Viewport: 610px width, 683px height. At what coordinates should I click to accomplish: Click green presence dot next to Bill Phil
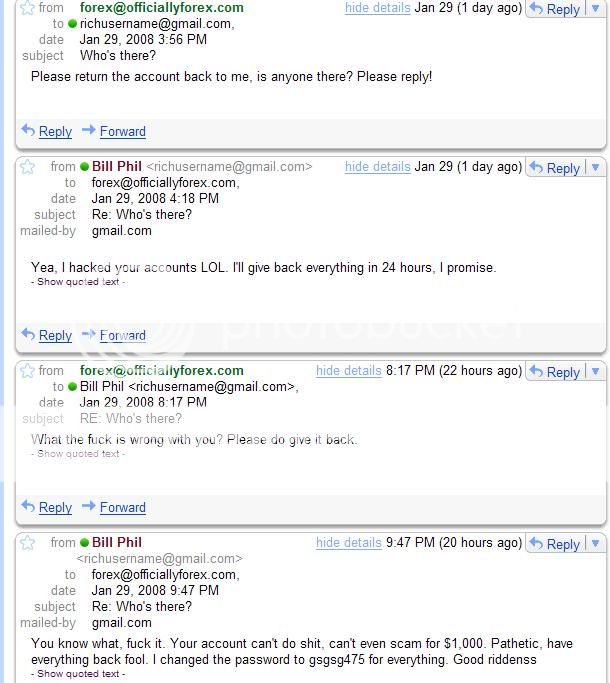click(85, 167)
